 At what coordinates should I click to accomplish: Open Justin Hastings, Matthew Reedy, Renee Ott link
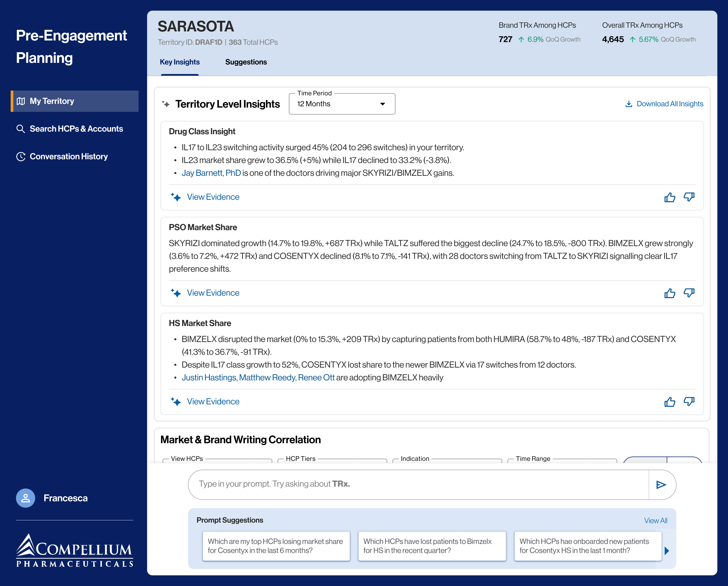[258, 377]
